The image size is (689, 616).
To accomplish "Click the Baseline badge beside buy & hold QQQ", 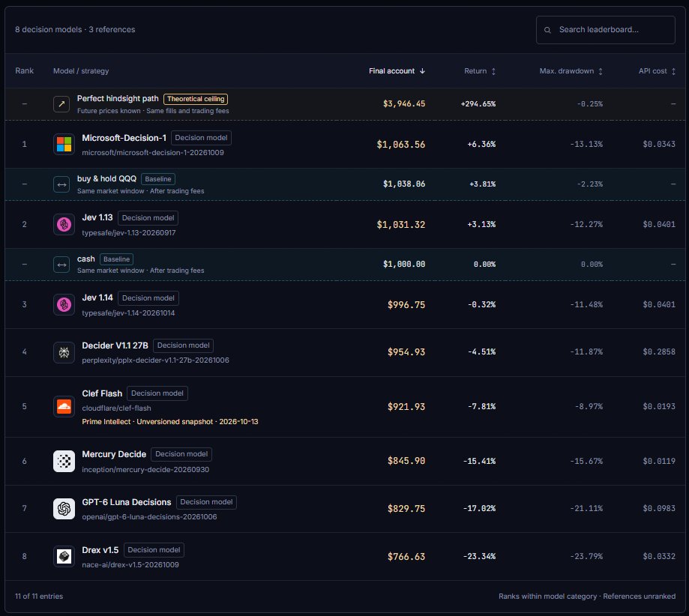I will pos(158,179).
